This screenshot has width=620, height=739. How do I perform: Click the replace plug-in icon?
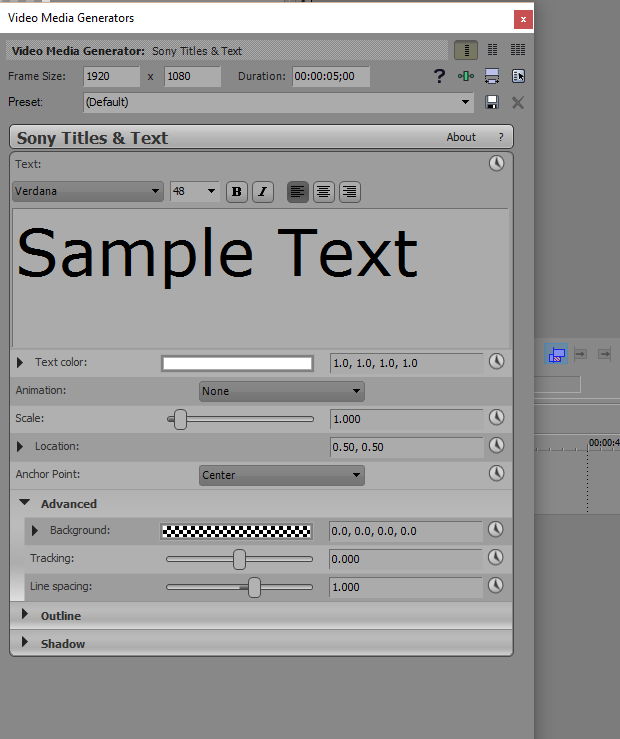tap(518, 76)
